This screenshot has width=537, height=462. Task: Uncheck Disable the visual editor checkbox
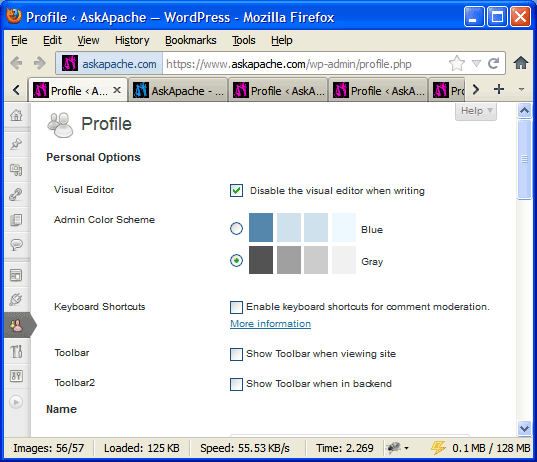236,190
